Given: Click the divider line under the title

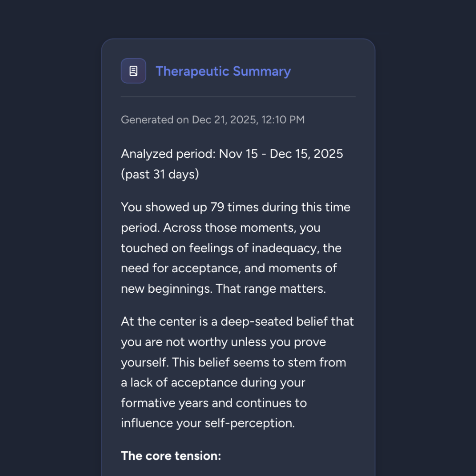Looking at the screenshot, I should pyautogui.click(x=238, y=97).
